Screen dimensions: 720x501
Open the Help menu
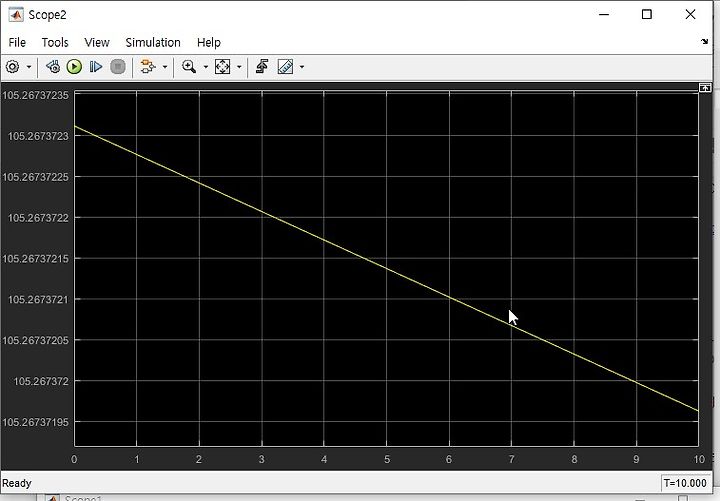click(209, 43)
